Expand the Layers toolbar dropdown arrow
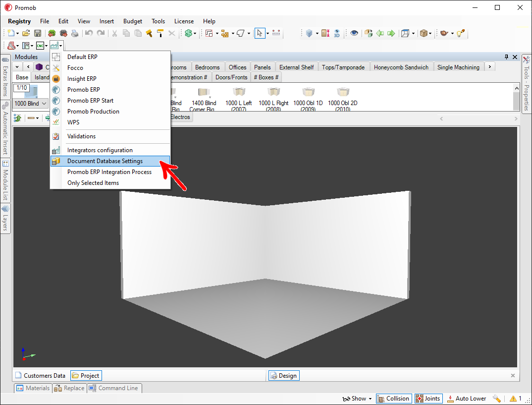532x405 pixels. coord(317,33)
